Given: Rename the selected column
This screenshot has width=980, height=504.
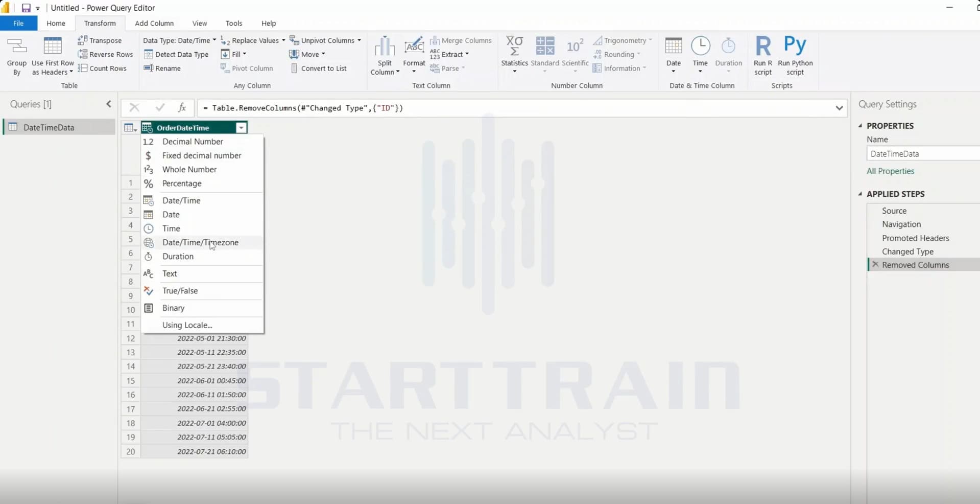Looking at the screenshot, I should pyautogui.click(x=162, y=68).
